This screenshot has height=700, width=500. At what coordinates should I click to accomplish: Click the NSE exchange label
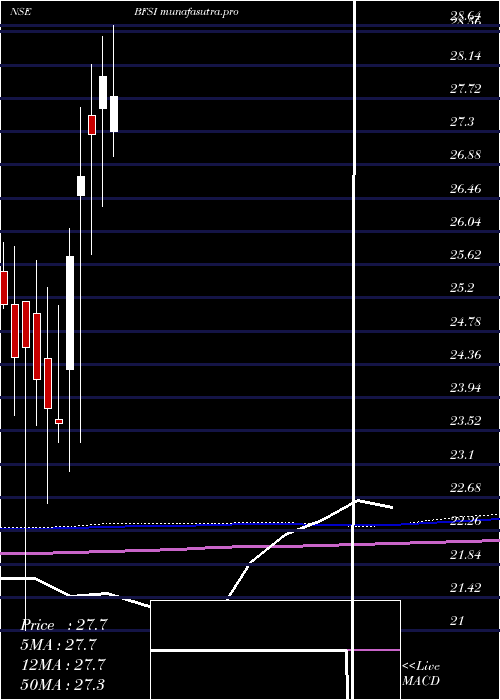click(20, 12)
